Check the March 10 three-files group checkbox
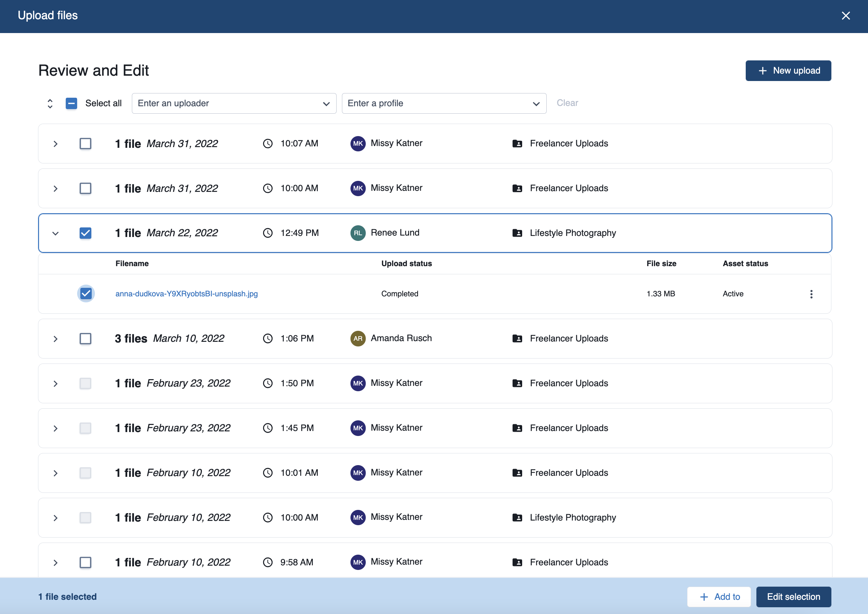 tap(85, 338)
